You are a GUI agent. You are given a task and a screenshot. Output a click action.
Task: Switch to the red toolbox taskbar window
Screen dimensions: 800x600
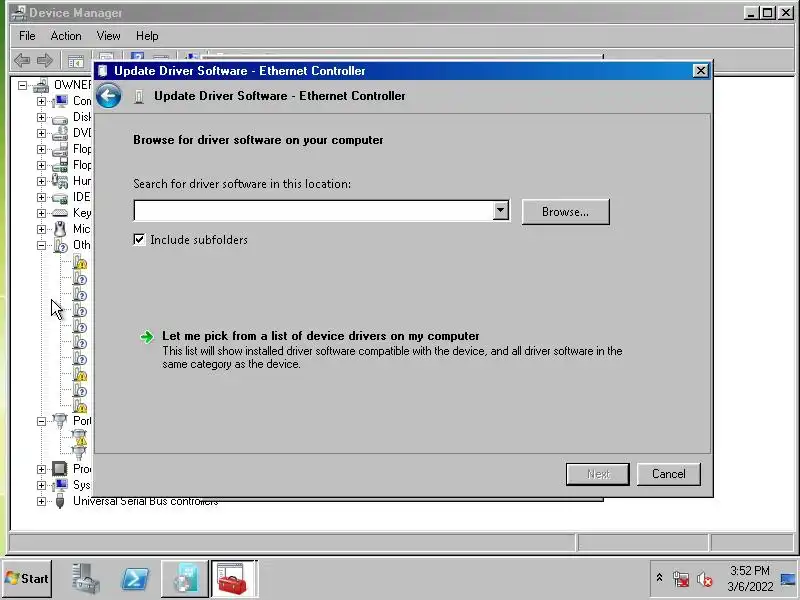click(x=234, y=579)
